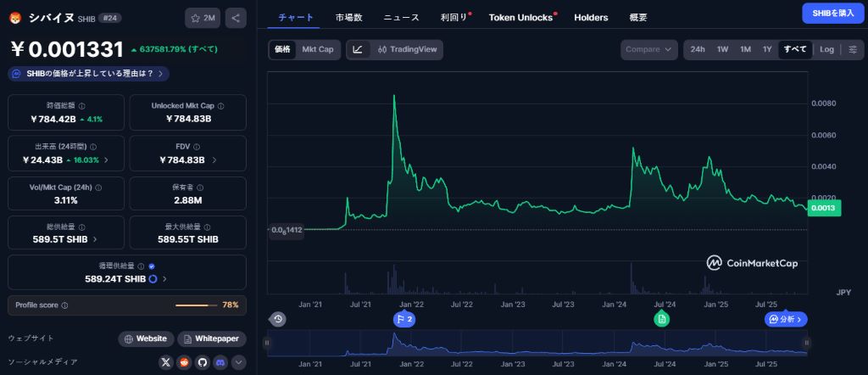
Task: Click the left handle of the range slider
Action: coord(267,343)
